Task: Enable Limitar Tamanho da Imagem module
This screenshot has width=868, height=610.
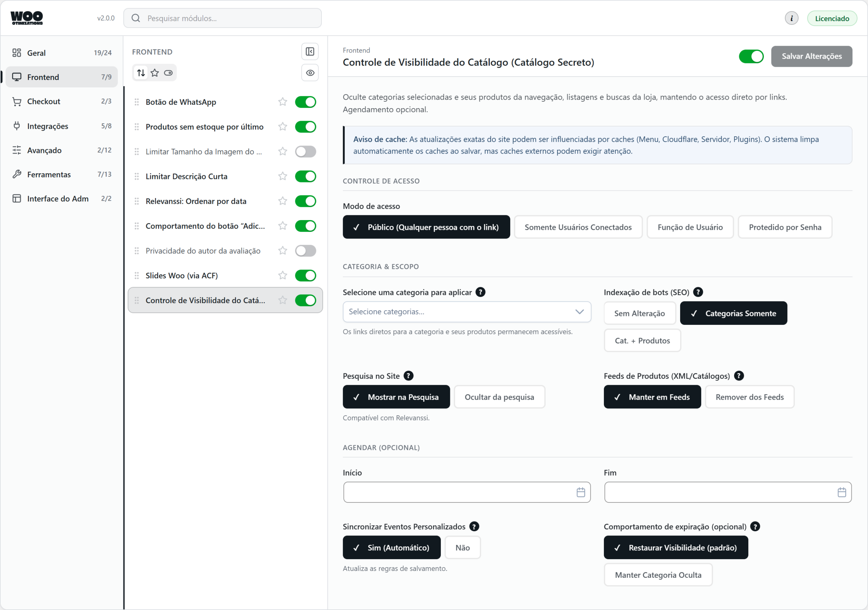Action: click(x=305, y=152)
